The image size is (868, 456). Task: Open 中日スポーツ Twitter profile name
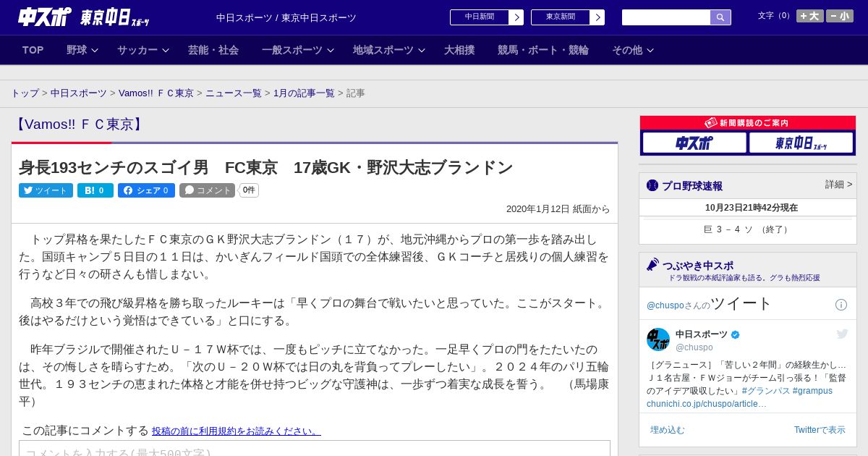[703, 334]
